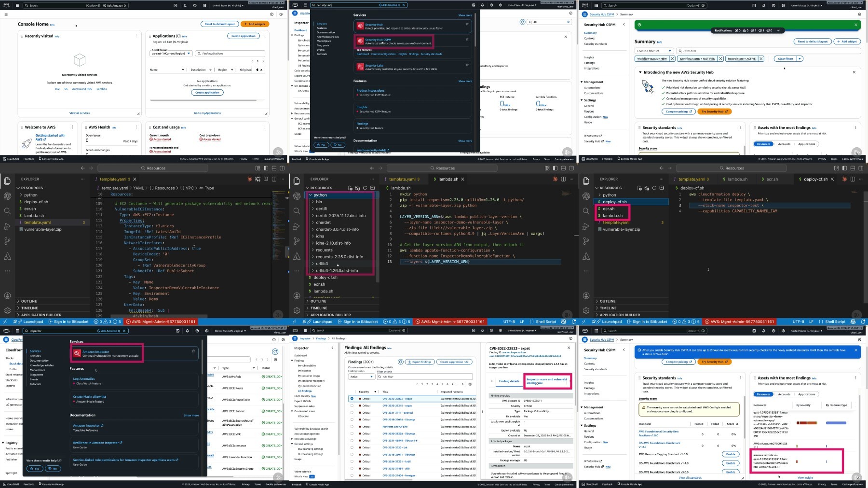This screenshot has height=488, width=868.
Task: Open Explorer icon in deploy-cf.sh VS Code window
Action: point(586,181)
